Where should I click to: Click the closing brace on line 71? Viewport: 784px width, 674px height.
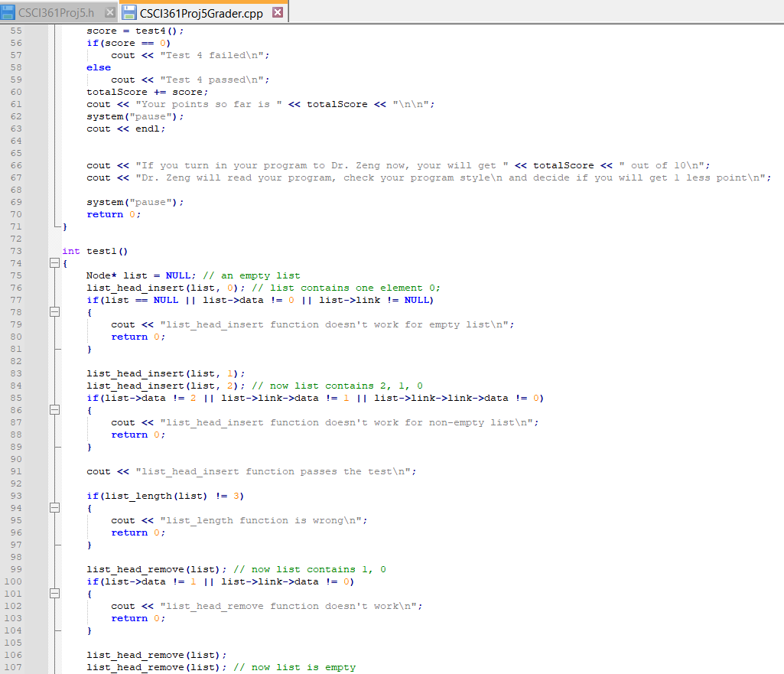point(65,226)
